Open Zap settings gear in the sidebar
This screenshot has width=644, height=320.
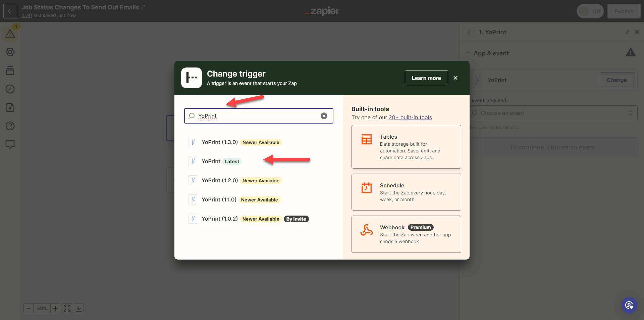10,52
